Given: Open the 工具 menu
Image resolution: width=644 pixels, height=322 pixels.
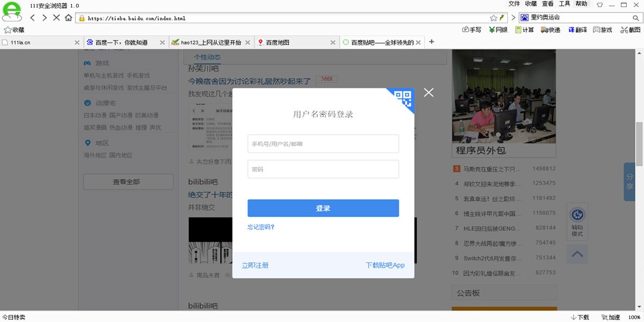Looking at the screenshot, I should coord(563,4).
